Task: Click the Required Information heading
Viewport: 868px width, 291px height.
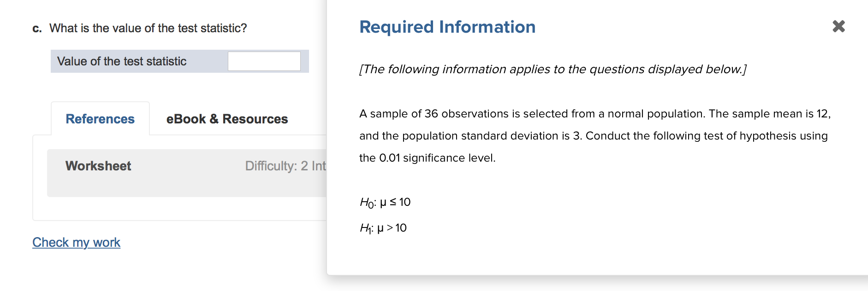Action: (446, 27)
